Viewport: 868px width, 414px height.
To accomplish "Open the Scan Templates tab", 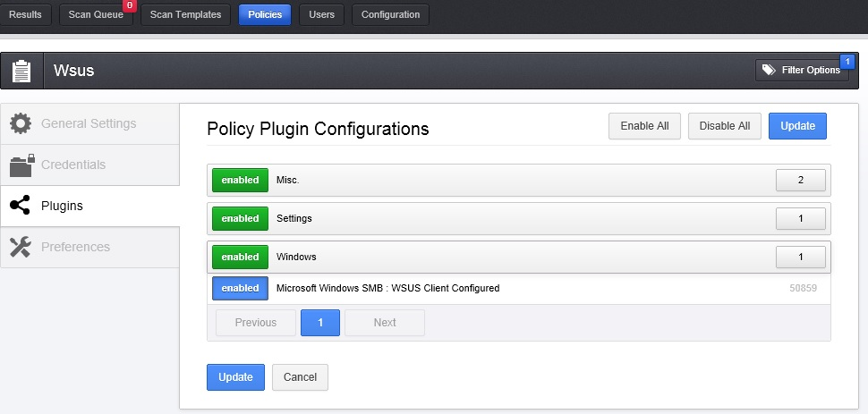I will pyautogui.click(x=185, y=14).
